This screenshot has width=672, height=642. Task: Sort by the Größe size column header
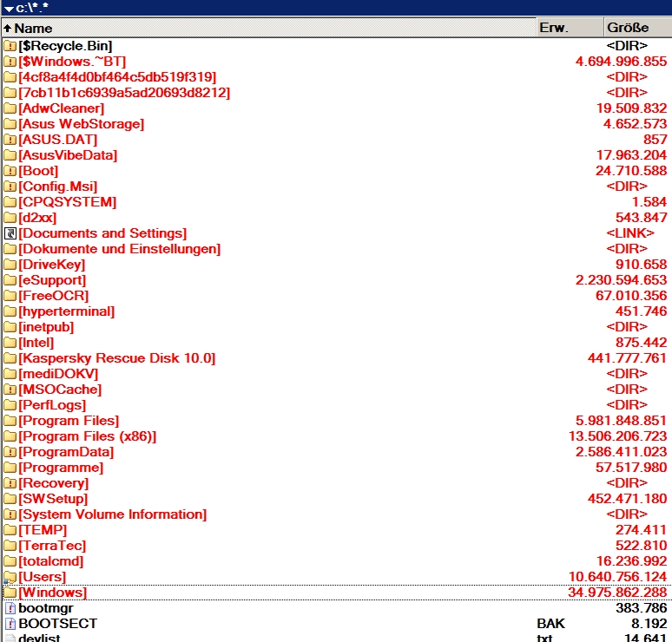click(638, 28)
